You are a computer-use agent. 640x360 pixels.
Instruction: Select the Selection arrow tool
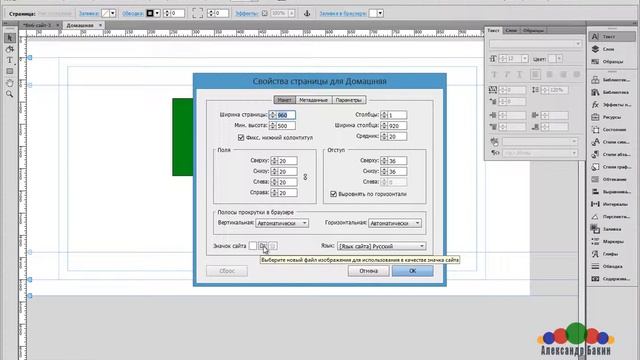10,38
